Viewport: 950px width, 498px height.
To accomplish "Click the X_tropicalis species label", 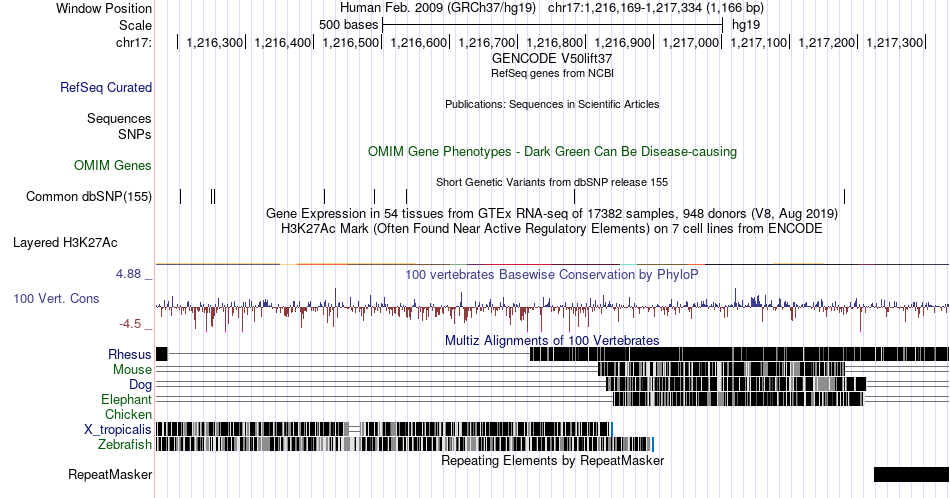I will point(118,430).
